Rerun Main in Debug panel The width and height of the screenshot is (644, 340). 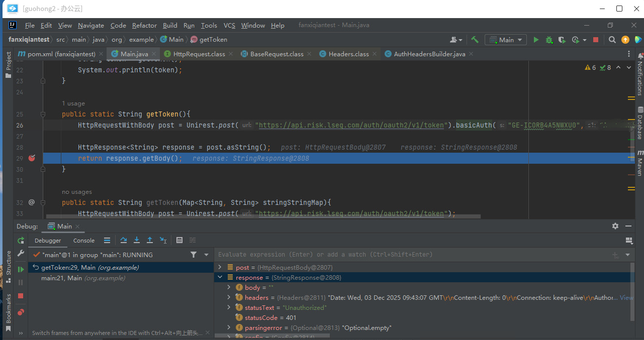21,241
